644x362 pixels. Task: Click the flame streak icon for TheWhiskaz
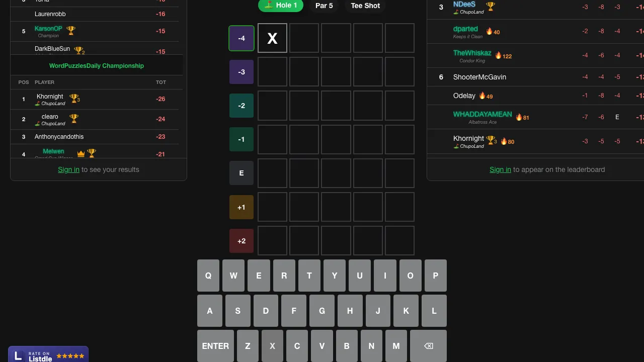[x=499, y=56]
